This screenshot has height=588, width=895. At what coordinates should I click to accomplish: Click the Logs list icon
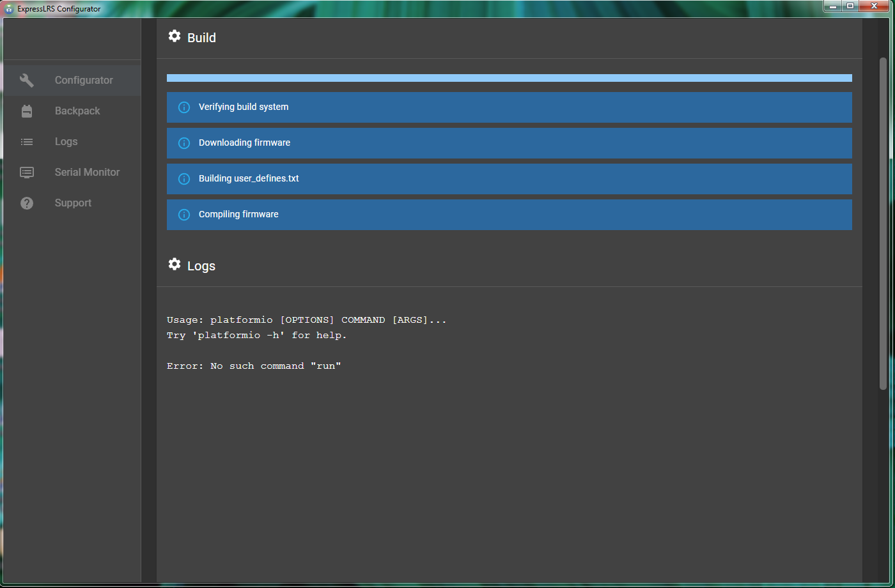pos(27,142)
